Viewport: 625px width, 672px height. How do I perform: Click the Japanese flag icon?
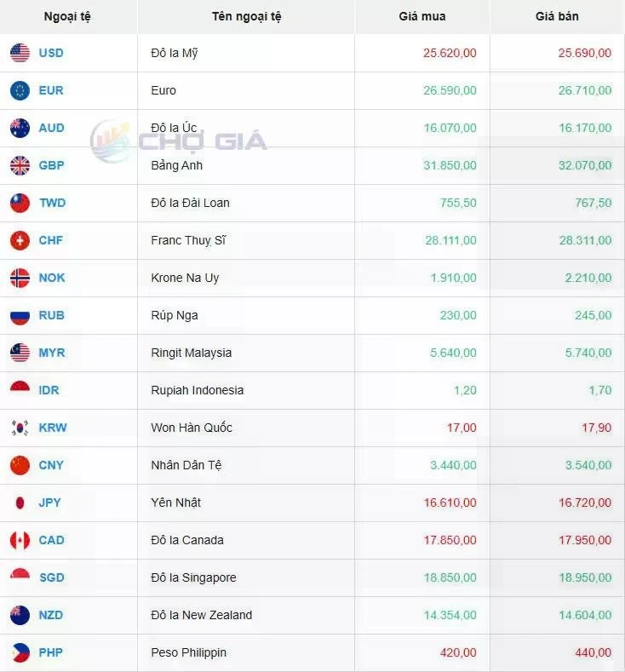click(x=20, y=503)
